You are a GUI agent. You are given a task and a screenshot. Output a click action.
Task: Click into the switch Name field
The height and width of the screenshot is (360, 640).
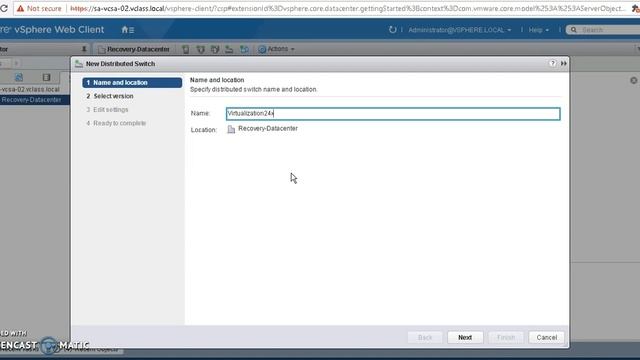click(x=393, y=114)
